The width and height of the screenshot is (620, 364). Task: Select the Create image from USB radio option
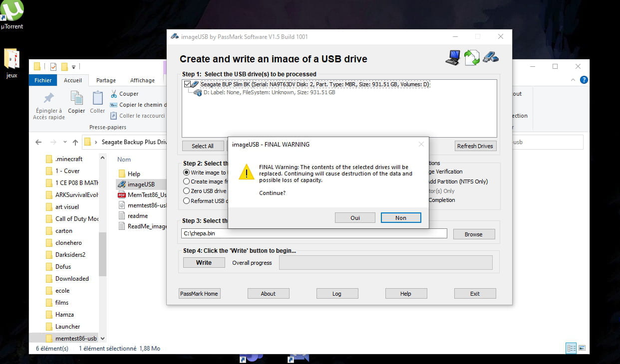187,182
